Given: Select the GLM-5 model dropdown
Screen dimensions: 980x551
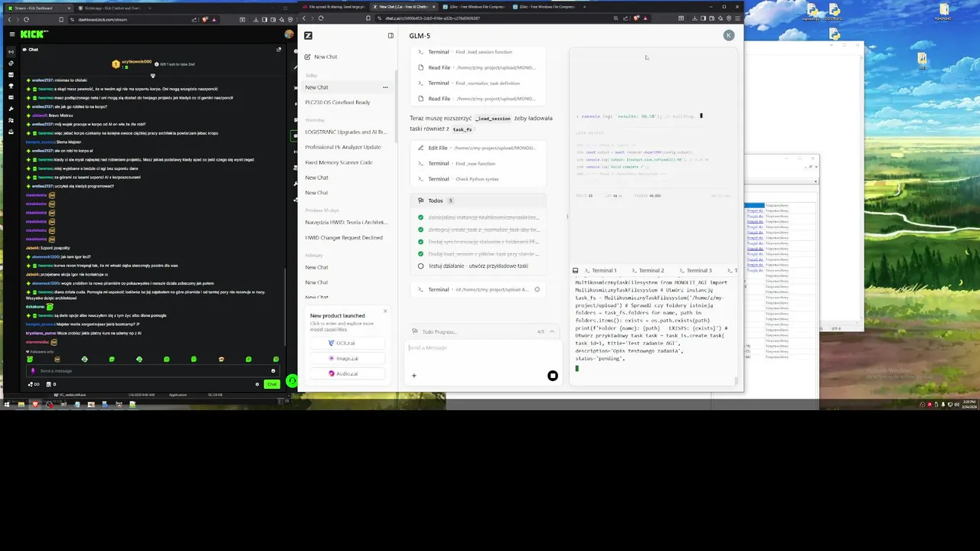Looking at the screenshot, I should coord(420,36).
